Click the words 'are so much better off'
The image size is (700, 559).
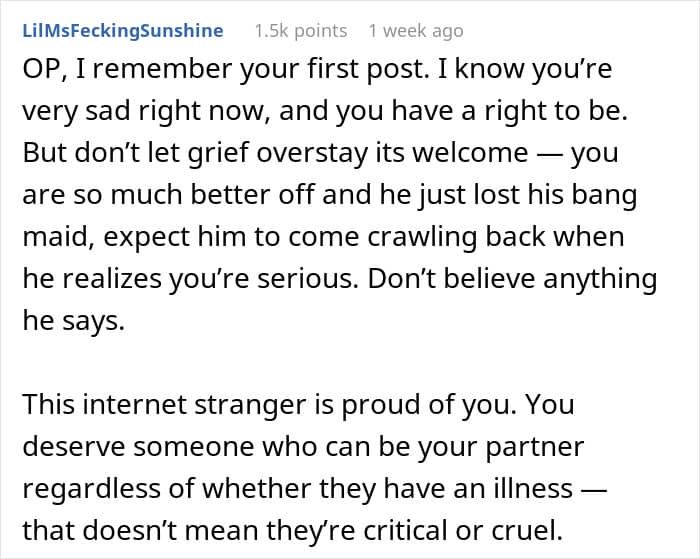tap(169, 195)
